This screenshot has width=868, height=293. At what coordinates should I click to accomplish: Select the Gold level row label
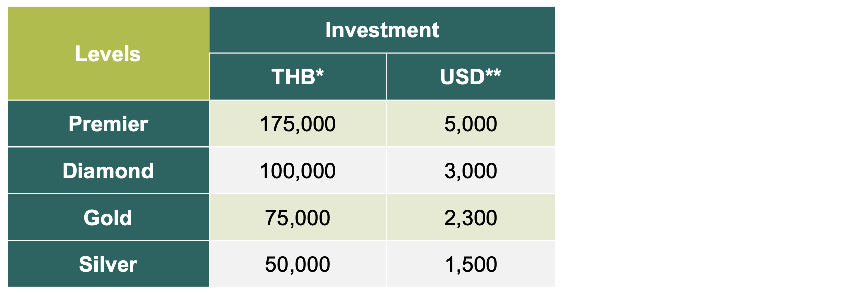point(108,218)
